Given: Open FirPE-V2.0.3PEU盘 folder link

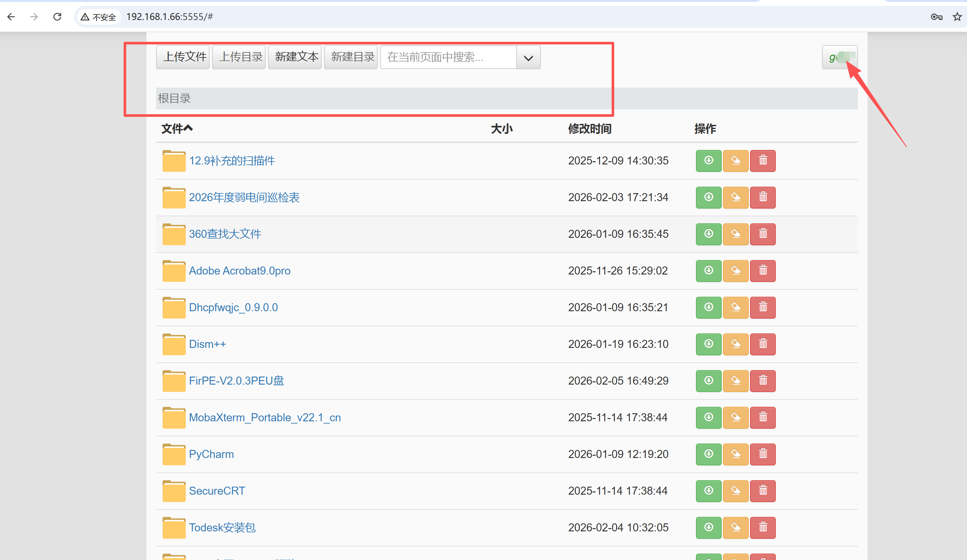Looking at the screenshot, I should click(x=236, y=381).
